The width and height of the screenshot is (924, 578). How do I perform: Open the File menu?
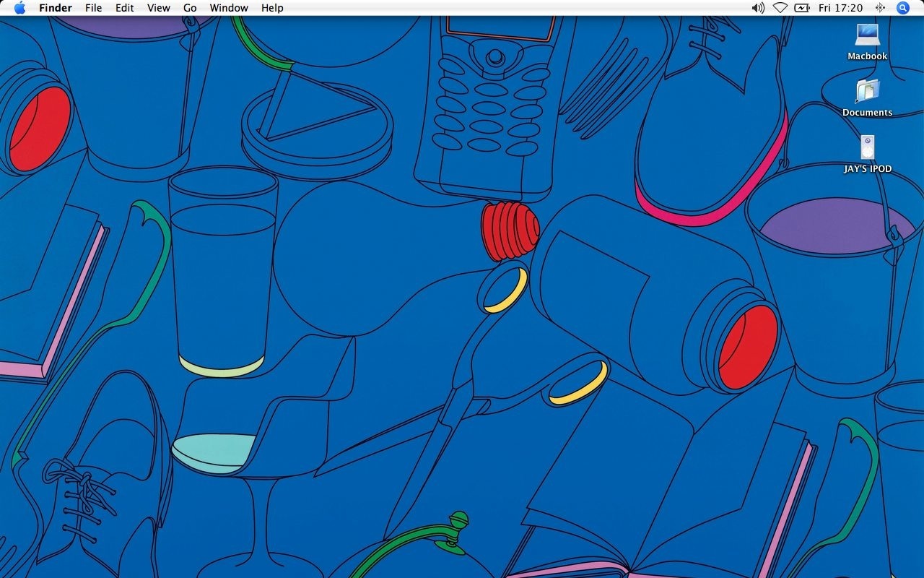(x=93, y=8)
